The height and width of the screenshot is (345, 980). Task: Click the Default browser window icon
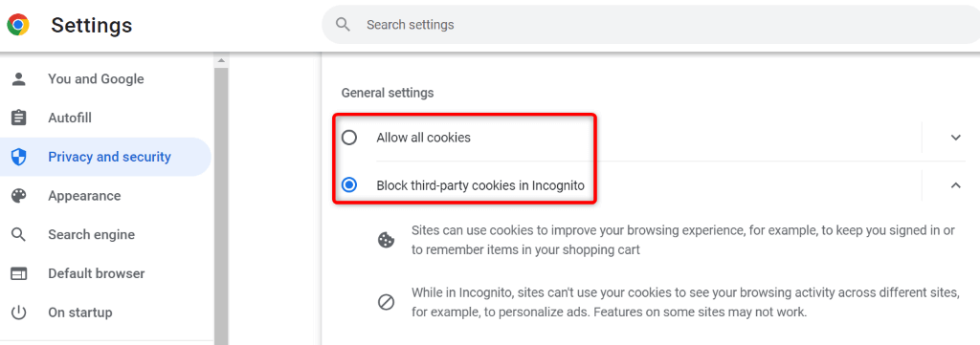click(x=19, y=273)
